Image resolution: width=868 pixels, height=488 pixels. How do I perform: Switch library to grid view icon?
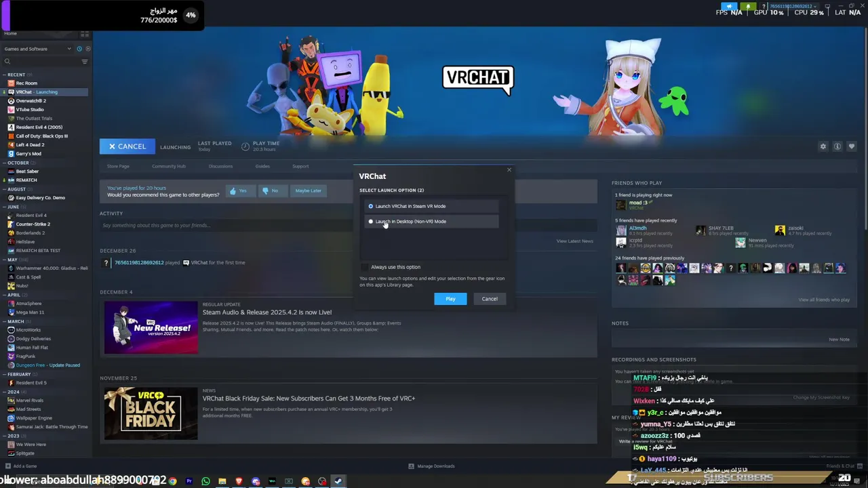point(85,33)
